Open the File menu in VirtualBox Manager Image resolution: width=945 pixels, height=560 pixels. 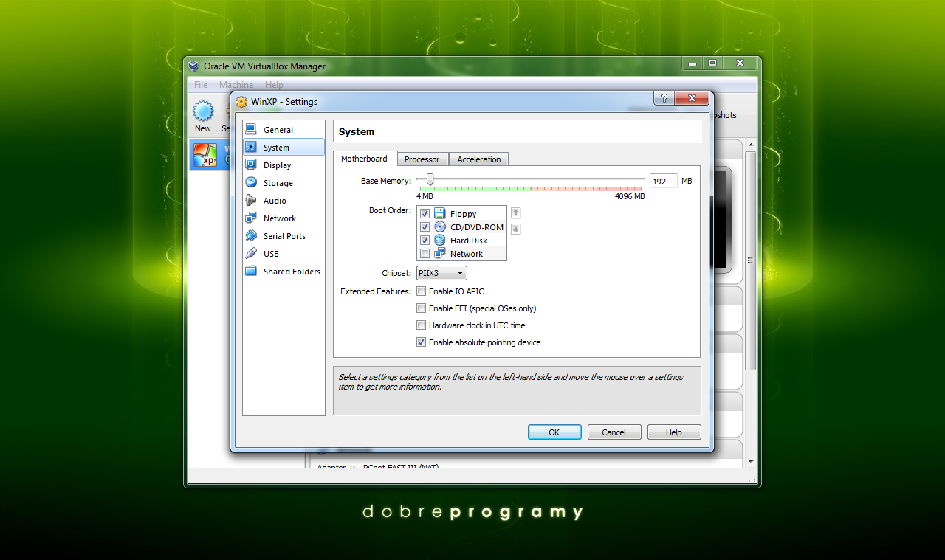pos(201,85)
